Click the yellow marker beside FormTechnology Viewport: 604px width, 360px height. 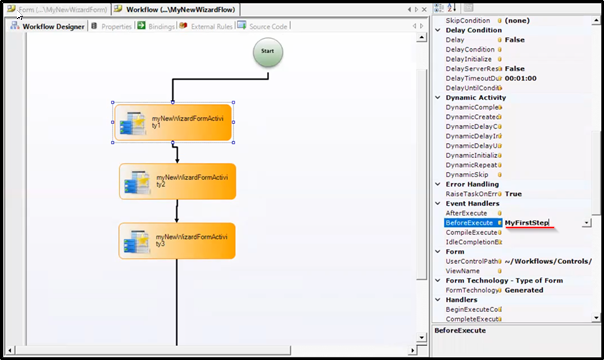[500, 290]
